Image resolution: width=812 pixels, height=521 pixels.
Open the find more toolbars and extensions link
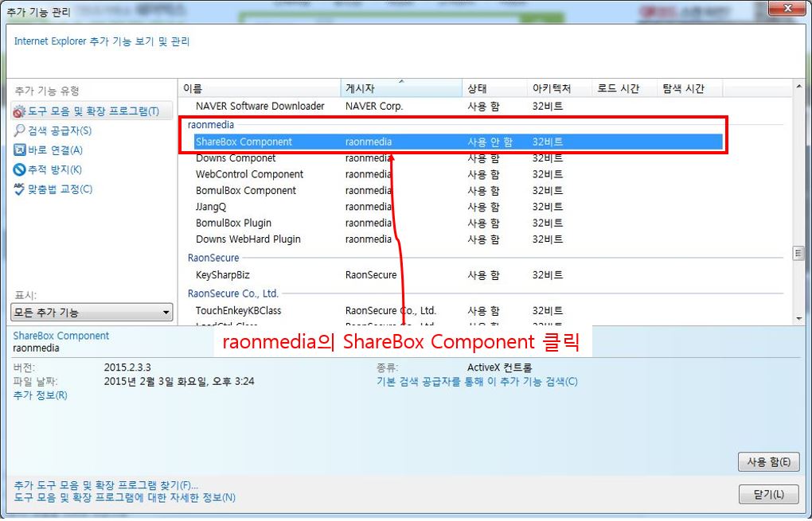click(106, 485)
